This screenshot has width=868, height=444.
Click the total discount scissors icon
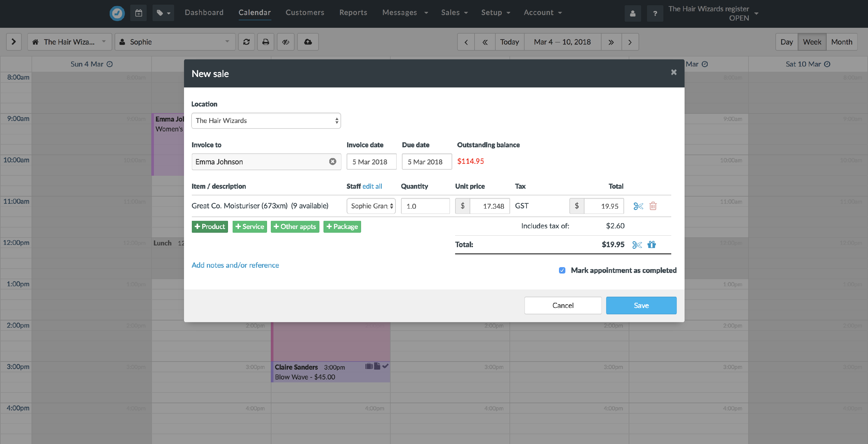[637, 245]
